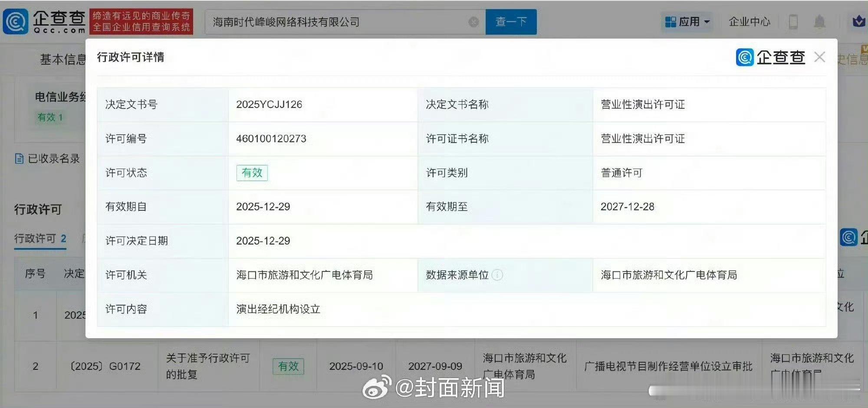This screenshot has height=408, width=868.
Task: Click license number 460100120273
Action: point(271,139)
